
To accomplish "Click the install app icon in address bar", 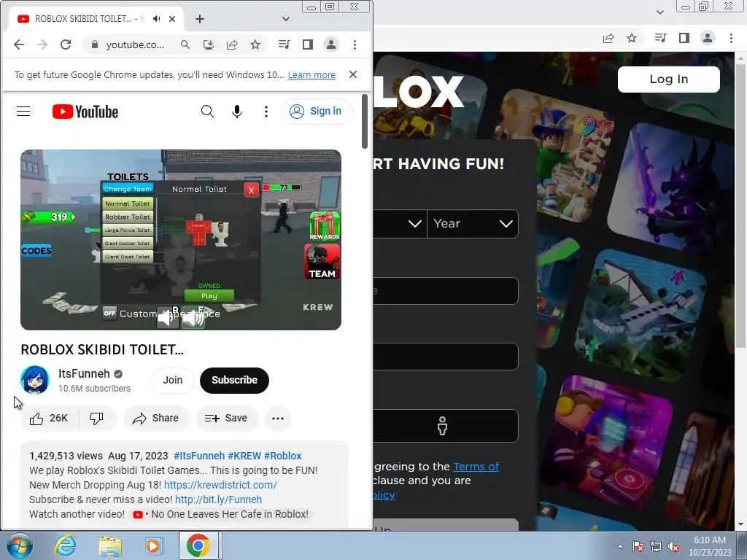I will pos(209,44).
